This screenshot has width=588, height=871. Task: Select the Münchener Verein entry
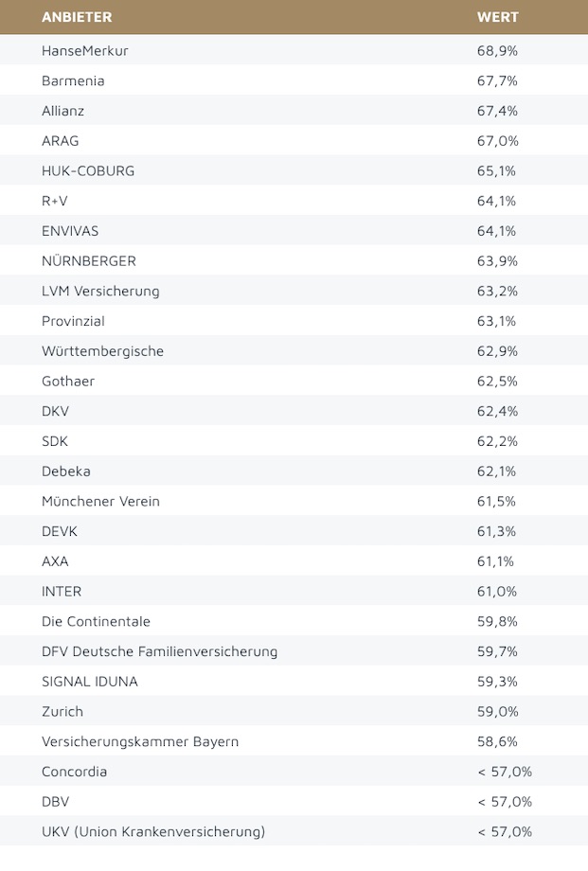click(100, 502)
